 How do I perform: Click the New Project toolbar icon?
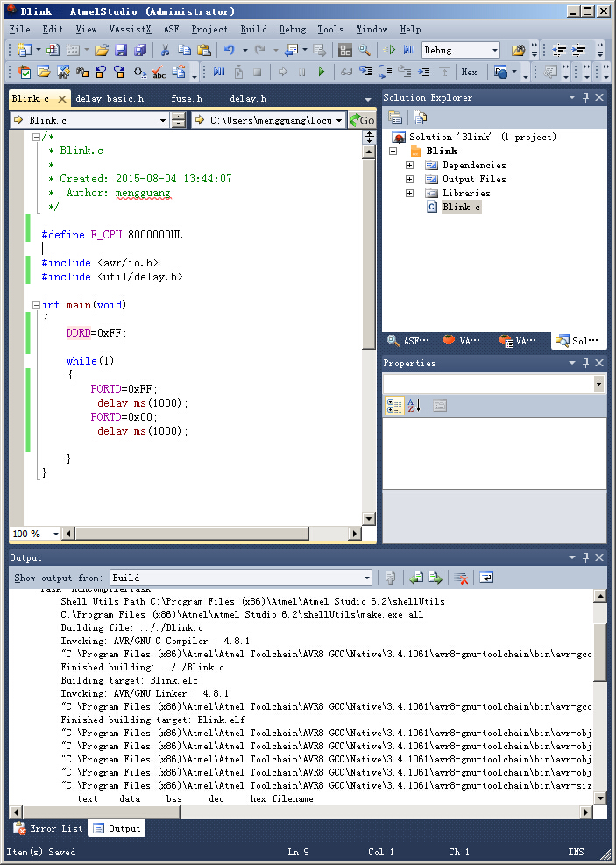[x=25, y=50]
